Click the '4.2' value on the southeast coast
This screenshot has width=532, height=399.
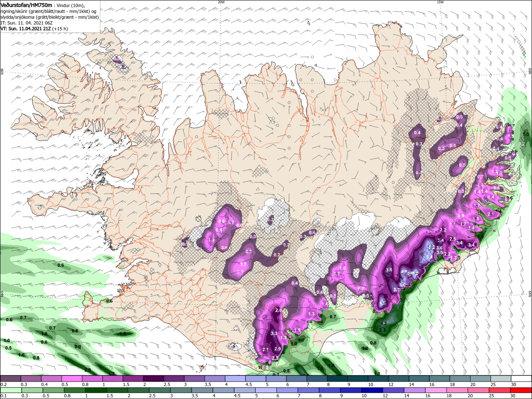pyautogui.click(x=384, y=323)
